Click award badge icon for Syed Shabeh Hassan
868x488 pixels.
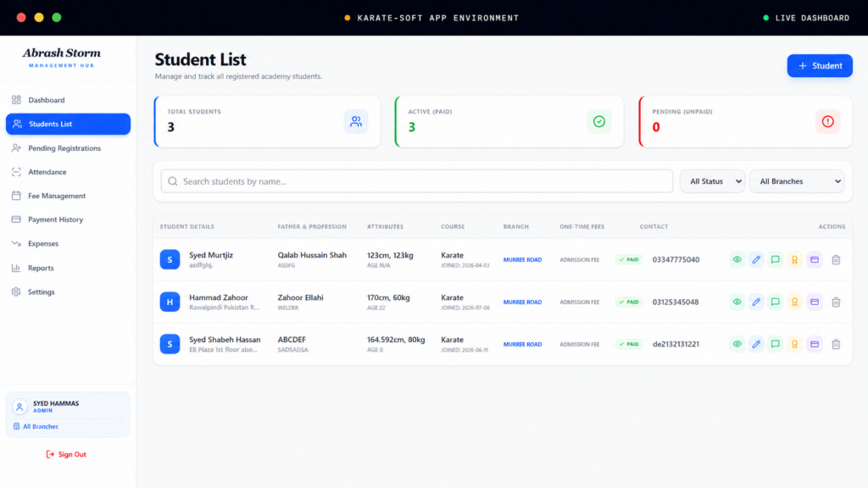pos(795,344)
